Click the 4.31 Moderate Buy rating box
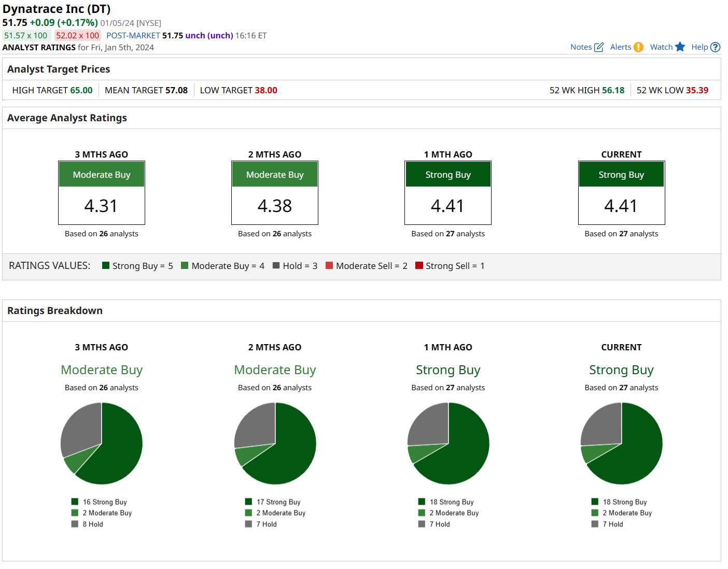The image size is (728, 569). click(102, 193)
